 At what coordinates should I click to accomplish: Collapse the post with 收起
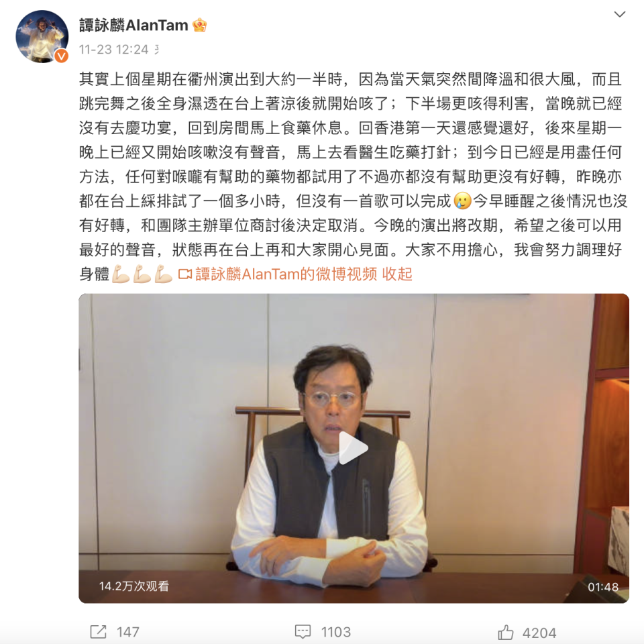coord(397,274)
